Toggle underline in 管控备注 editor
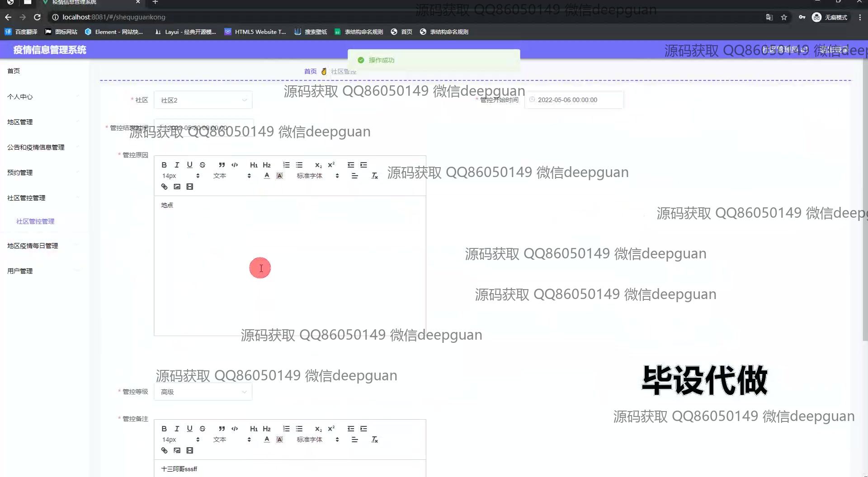The width and height of the screenshot is (868, 477). [189, 429]
